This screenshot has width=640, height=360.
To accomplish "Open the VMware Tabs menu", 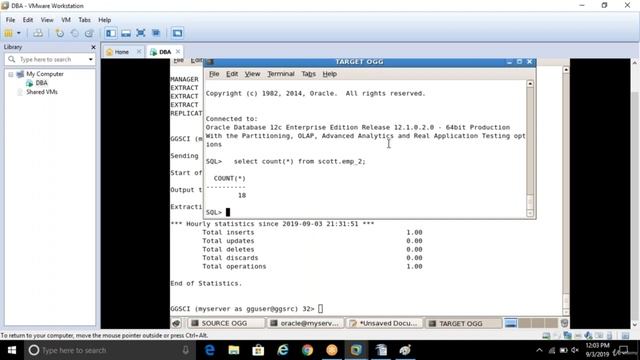I will click(x=84, y=20).
